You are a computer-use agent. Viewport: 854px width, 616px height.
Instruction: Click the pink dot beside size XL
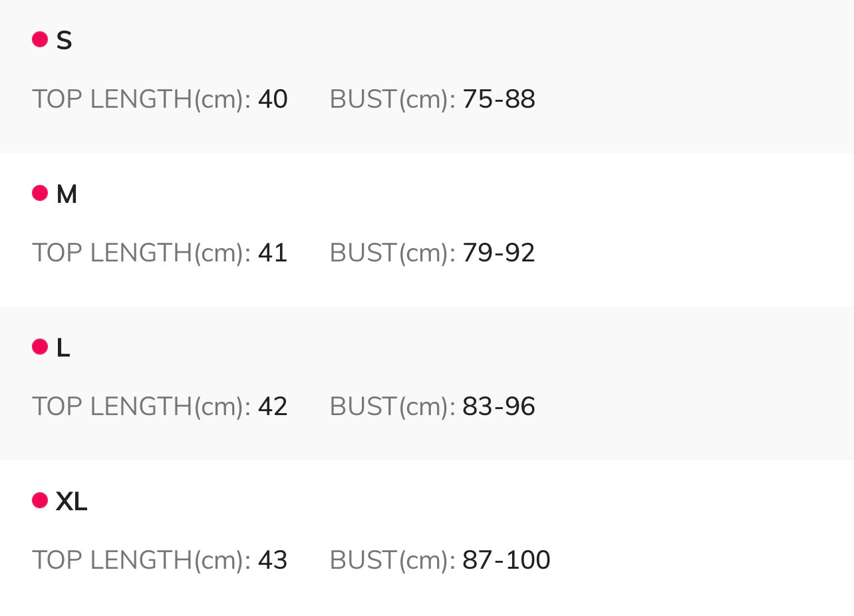[x=40, y=500]
